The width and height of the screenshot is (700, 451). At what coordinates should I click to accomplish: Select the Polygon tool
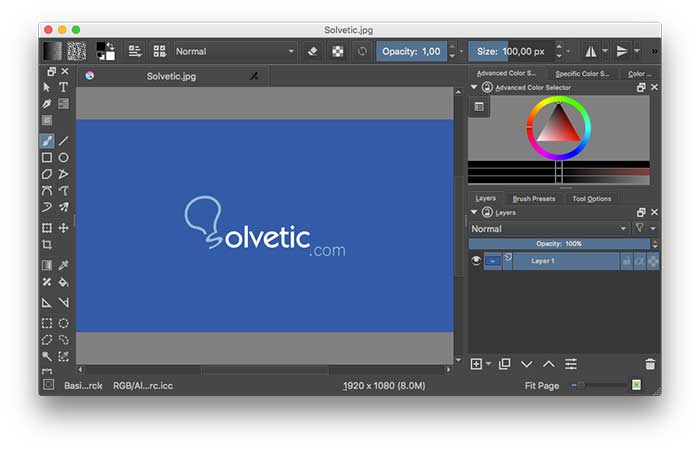tap(47, 174)
